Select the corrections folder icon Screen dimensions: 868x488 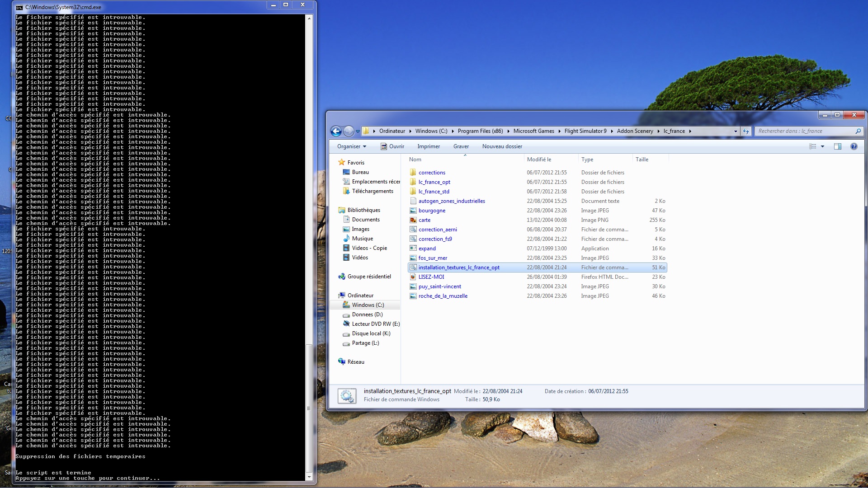click(x=413, y=173)
